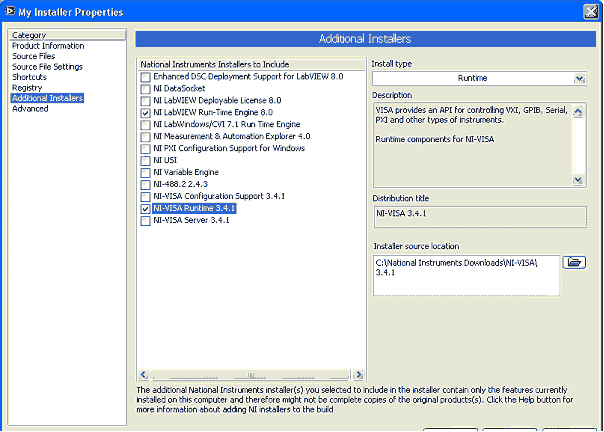Image resolution: width=604 pixels, height=432 pixels.
Task: Open Shortcuts category
Action: [29, 77]
